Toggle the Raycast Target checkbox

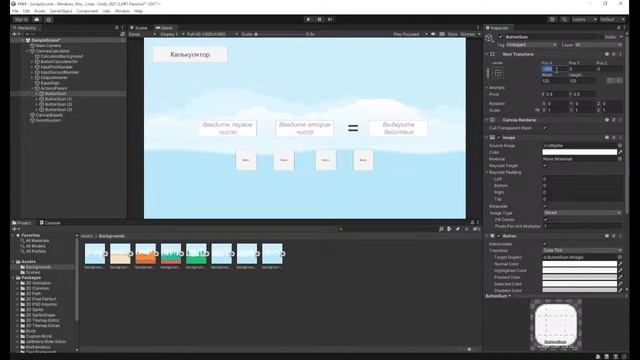545,165
